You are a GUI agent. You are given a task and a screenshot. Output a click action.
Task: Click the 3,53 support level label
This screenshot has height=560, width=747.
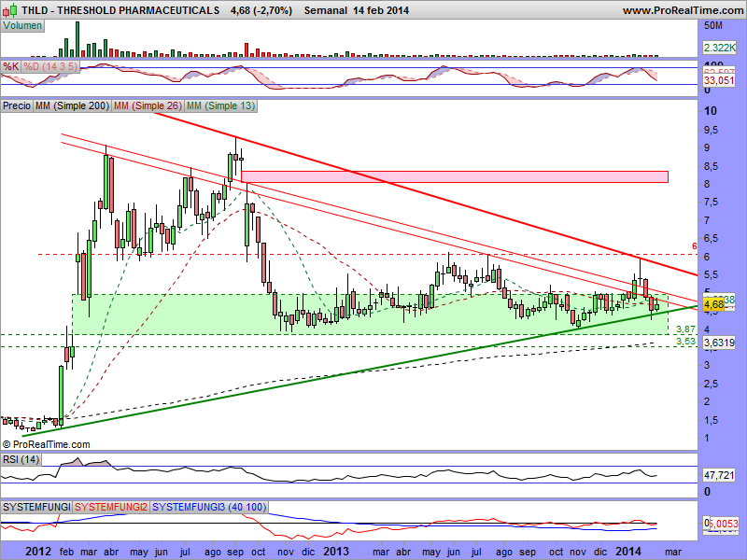[686, 342]
